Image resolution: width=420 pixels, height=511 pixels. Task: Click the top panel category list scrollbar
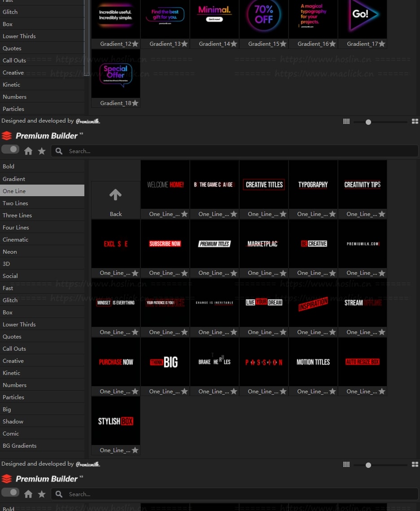tap(86, 37)
